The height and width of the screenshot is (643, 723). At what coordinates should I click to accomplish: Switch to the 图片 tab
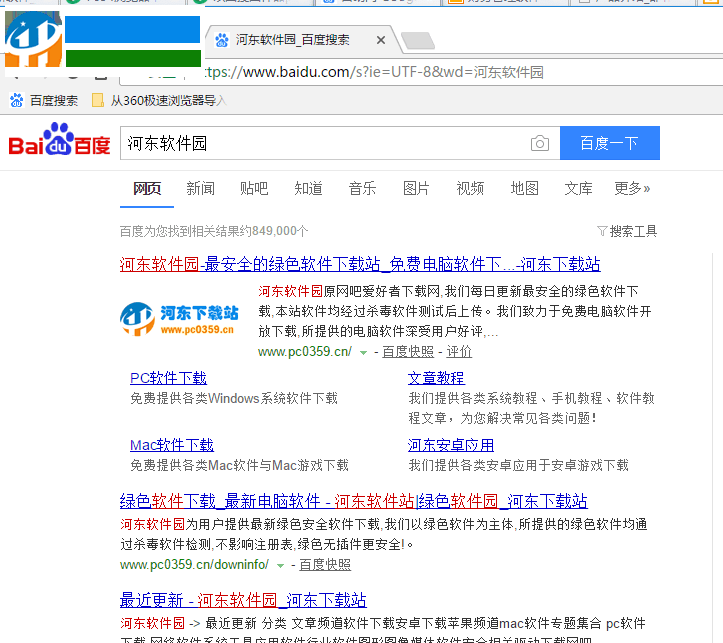coord(416,188)
